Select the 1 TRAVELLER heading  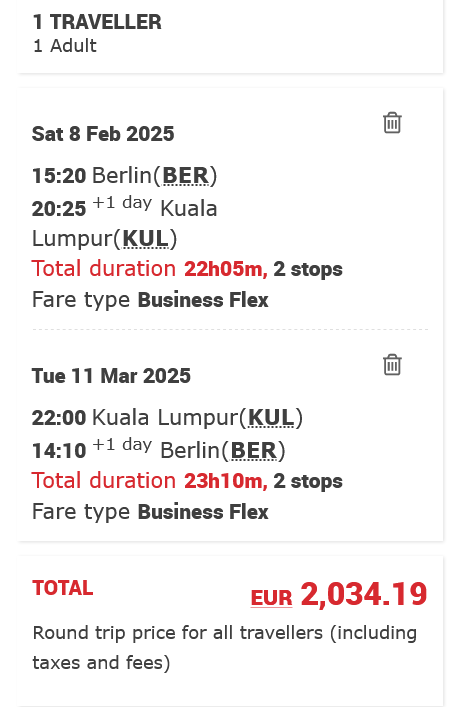coord(97,22)
